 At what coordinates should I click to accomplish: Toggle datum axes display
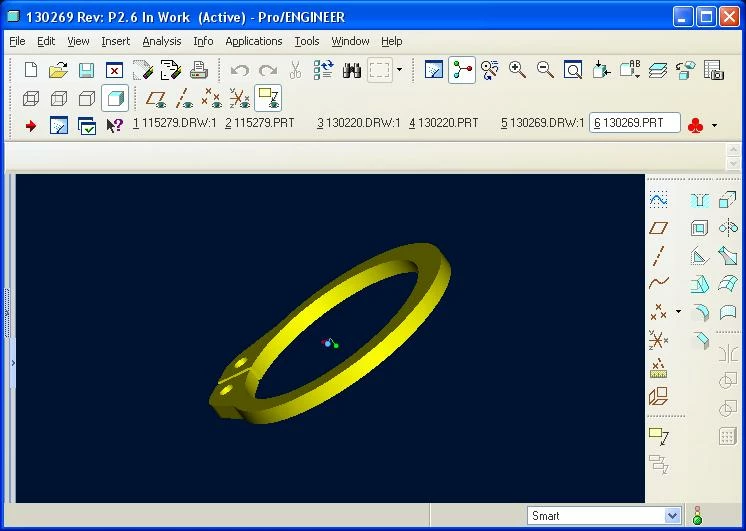click(184, 98)
